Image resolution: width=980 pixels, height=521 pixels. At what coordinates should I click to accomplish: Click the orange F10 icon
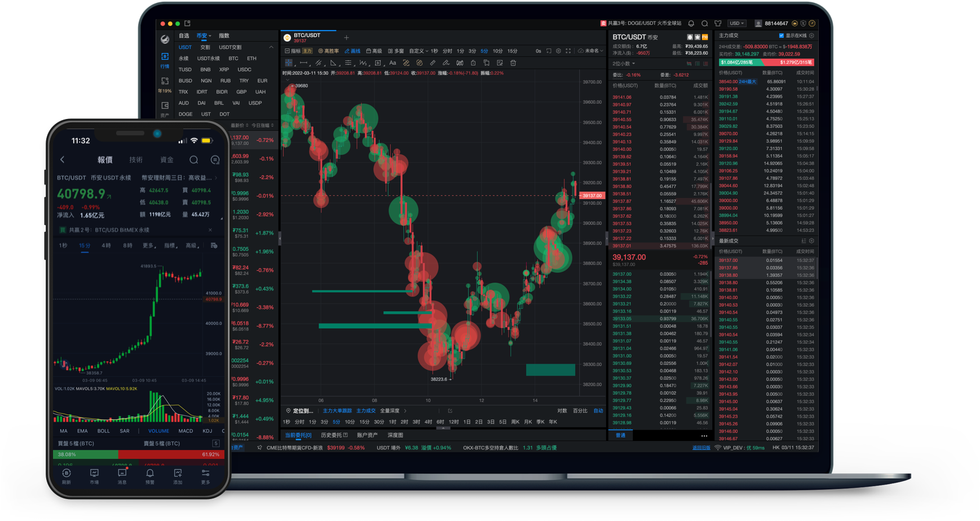[x=705, y=37]
